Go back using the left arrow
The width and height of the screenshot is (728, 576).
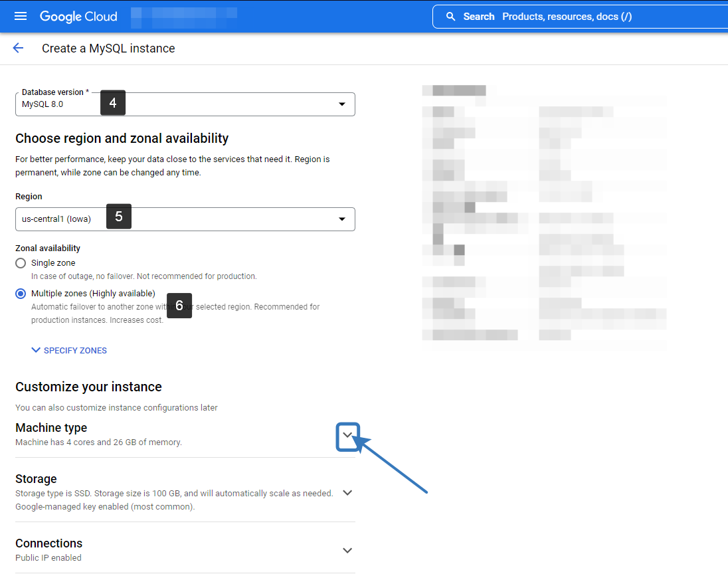[18, 48]
